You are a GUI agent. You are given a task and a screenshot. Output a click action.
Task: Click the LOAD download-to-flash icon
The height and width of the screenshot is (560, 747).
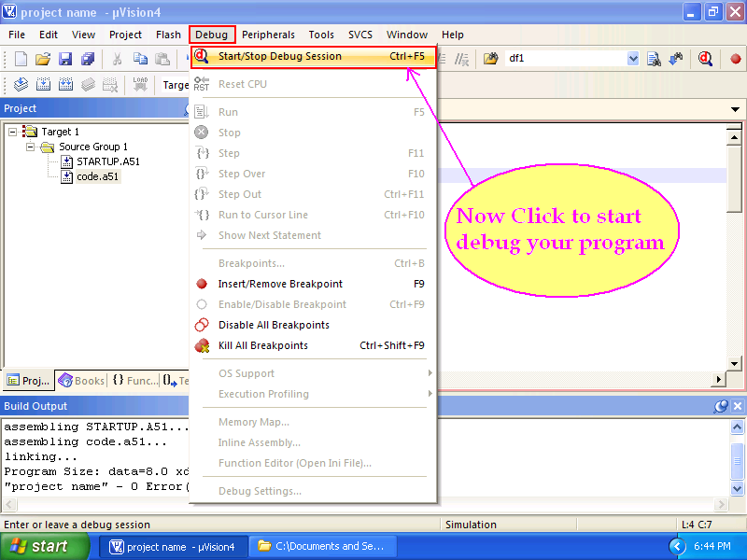[140, 84]
